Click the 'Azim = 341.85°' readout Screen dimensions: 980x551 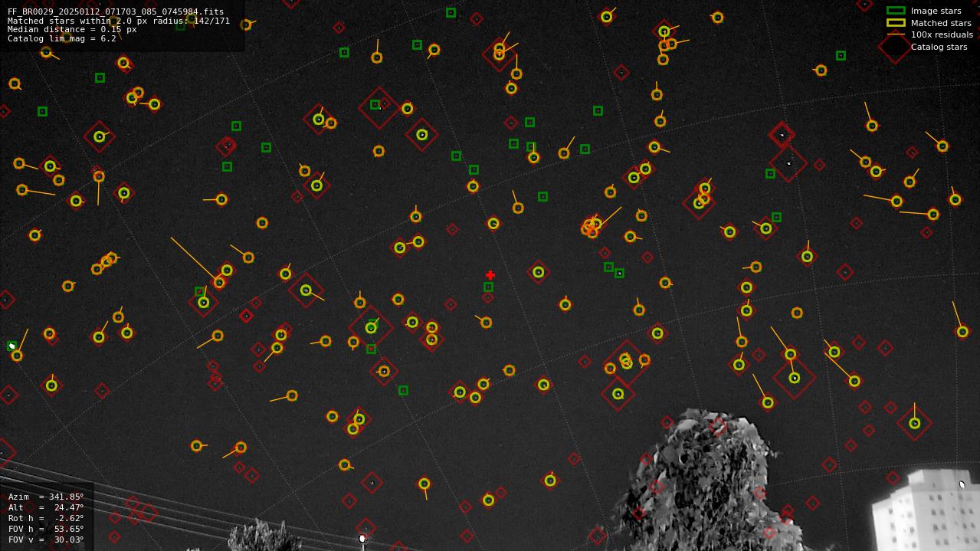(46, 497)
